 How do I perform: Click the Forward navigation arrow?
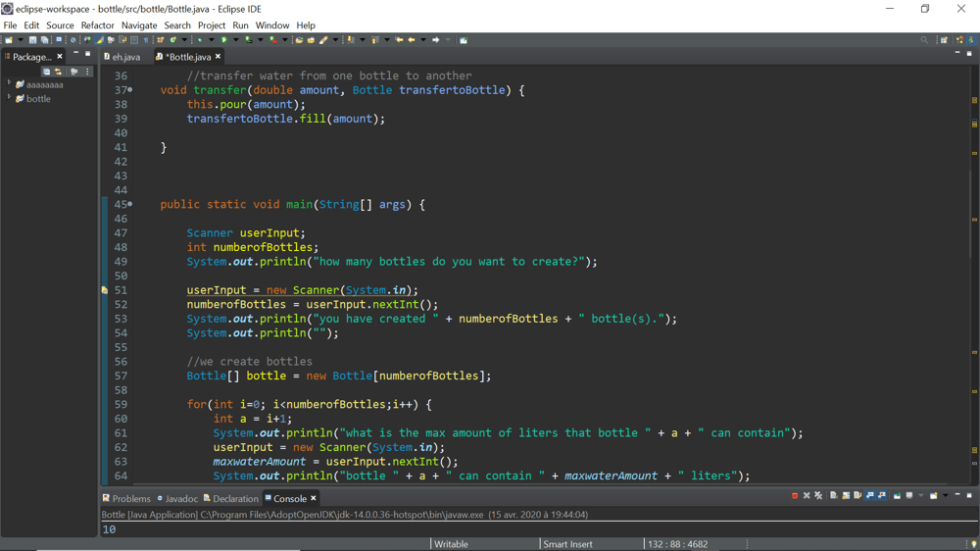pos(436,40)
